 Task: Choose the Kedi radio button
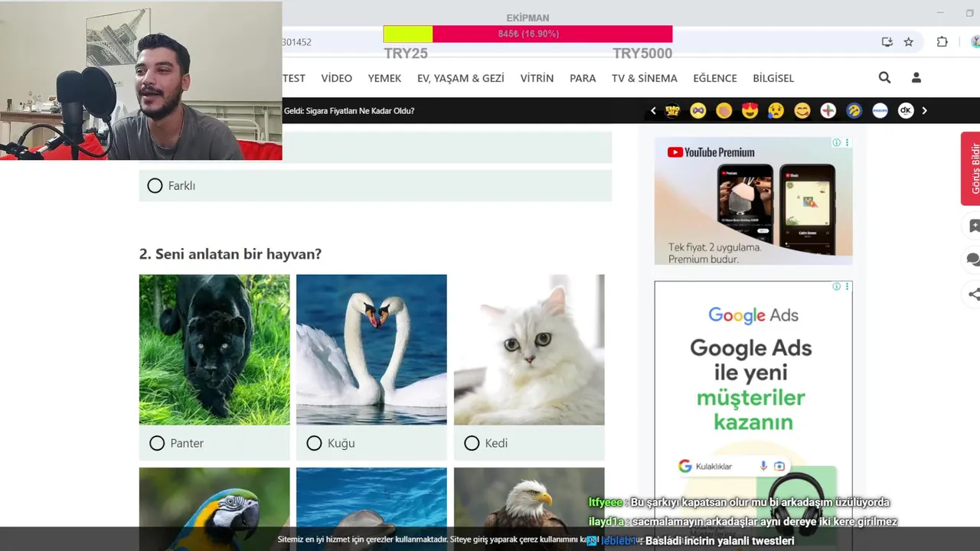[472, 443]
